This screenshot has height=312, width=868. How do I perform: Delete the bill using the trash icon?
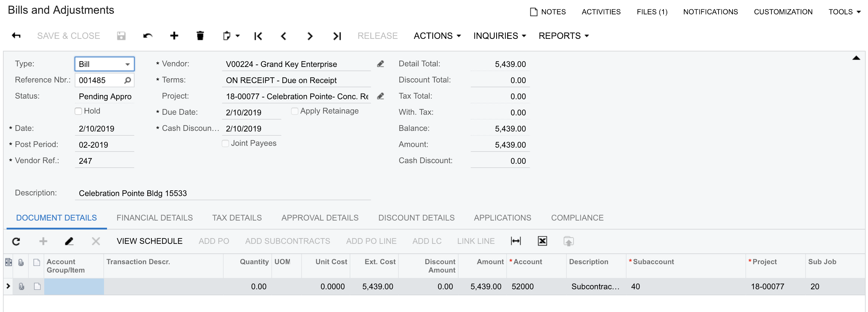(200, 36)
